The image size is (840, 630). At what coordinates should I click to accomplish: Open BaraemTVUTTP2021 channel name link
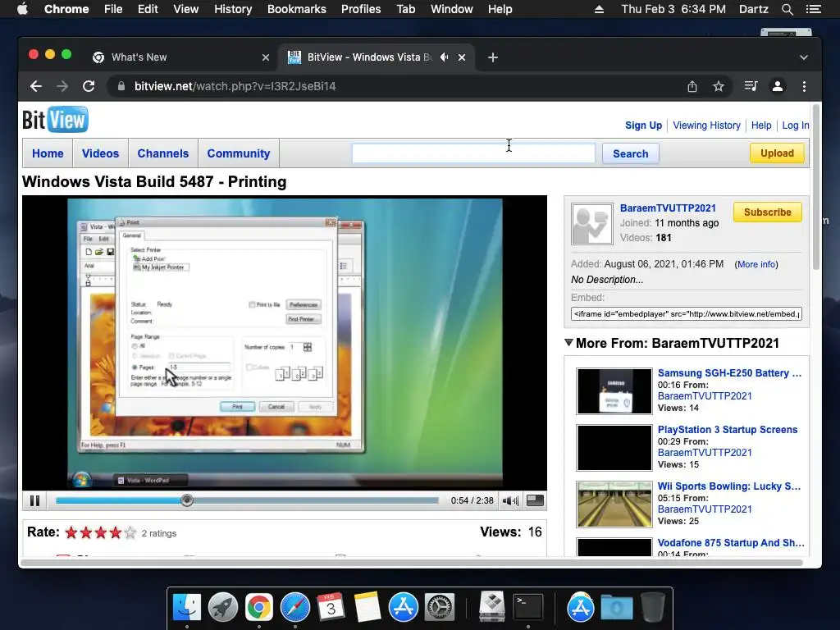pyautogui.click(x=668, y=208)
